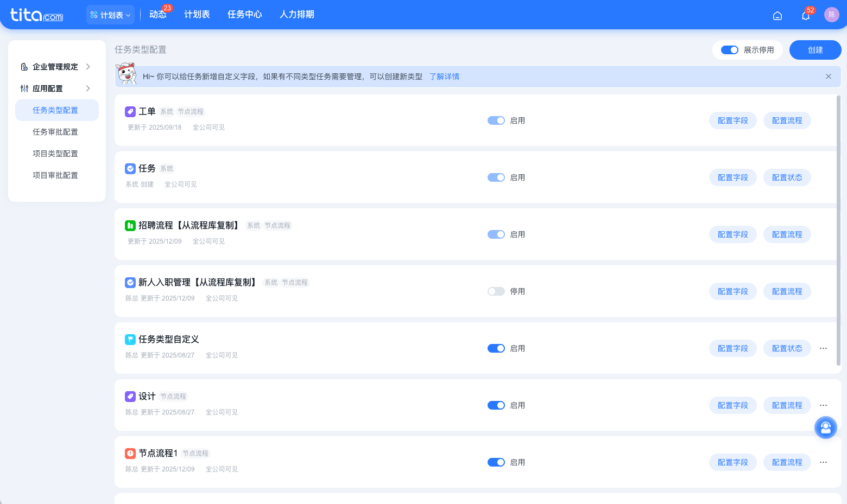Click the blue check icon beside 任务
Viewport: 847px width, 504px height.
130,169
